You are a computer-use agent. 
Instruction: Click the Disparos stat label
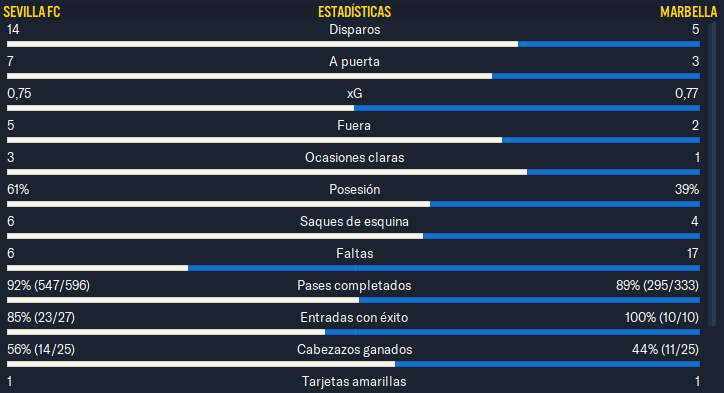[x=355, y=30]
